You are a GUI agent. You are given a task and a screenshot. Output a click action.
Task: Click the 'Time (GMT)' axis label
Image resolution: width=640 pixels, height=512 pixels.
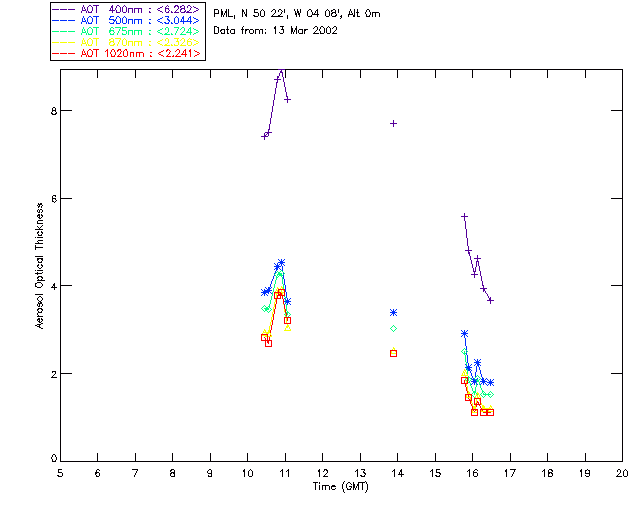341,487
